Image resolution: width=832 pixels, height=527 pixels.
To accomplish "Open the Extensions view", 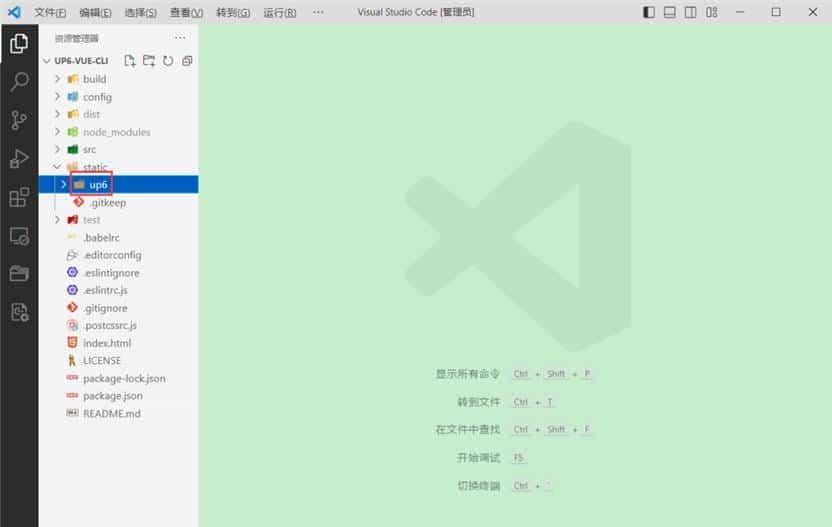I will pyautogui.click(x=19, y=197).
